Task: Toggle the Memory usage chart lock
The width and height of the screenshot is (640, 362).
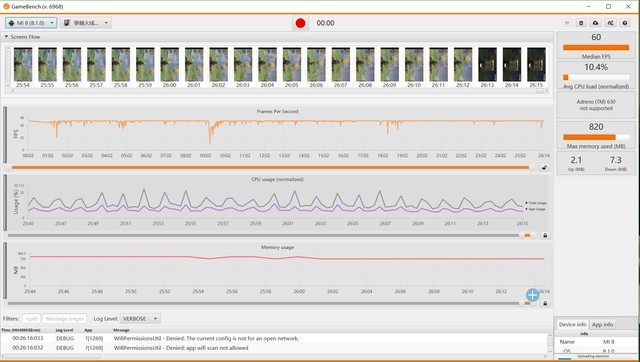Action: tap(544, 303)
